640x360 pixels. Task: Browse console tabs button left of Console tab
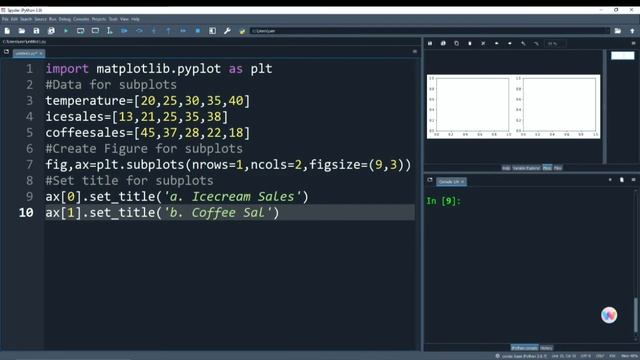[x=430, y=180]
